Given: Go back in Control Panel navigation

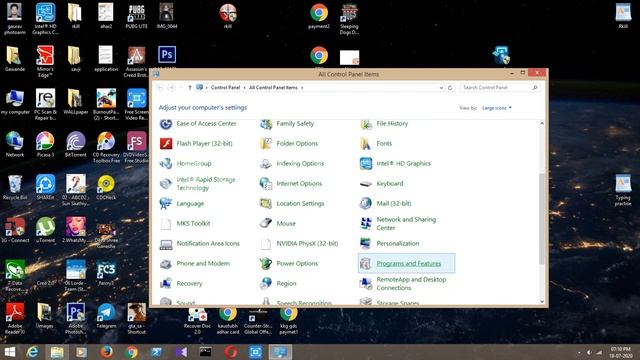Looking at the screenshot, I should [160, 88].
